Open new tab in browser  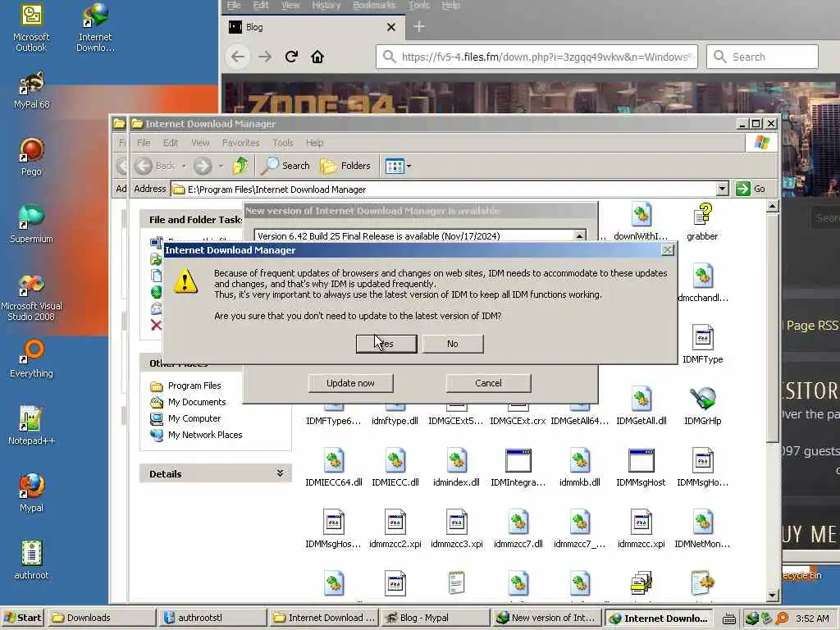click(x=419, y=27)
